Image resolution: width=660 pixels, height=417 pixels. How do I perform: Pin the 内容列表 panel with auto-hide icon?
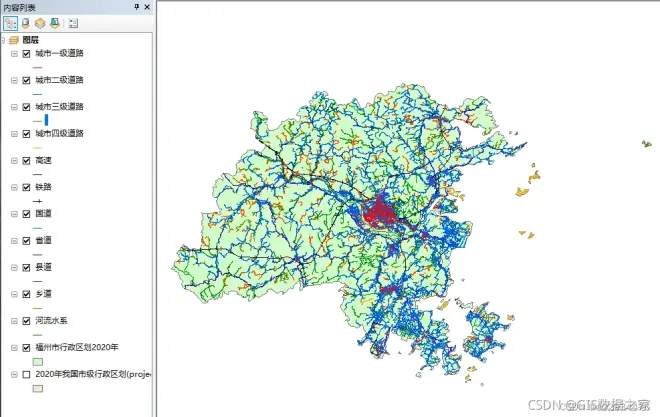pyautogui.click(x=137, y=7)
